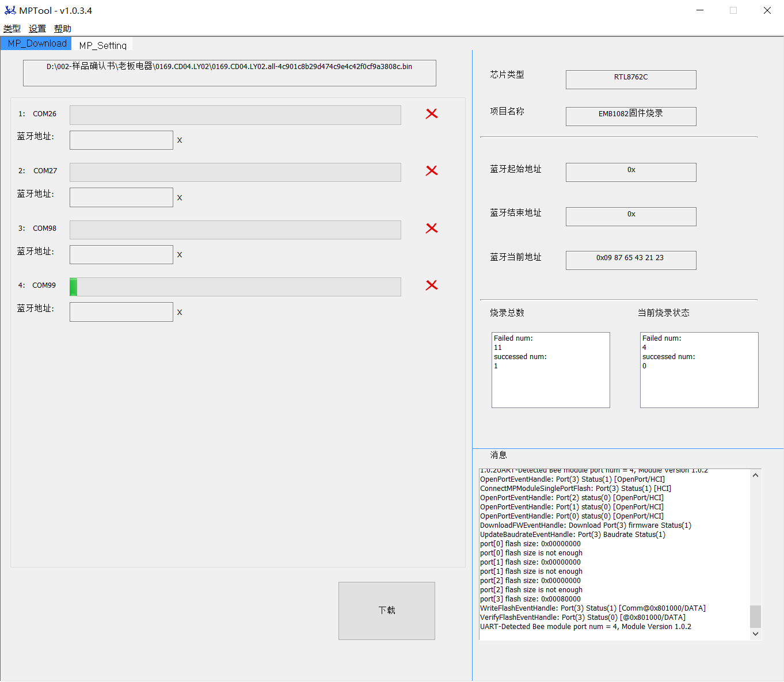Click the 消息 section label
This screenshot has width=784, height=682.
[x=498, y=455]
